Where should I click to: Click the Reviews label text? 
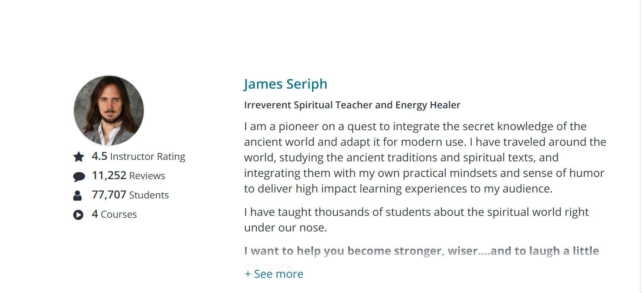click(x=147, y=176)
